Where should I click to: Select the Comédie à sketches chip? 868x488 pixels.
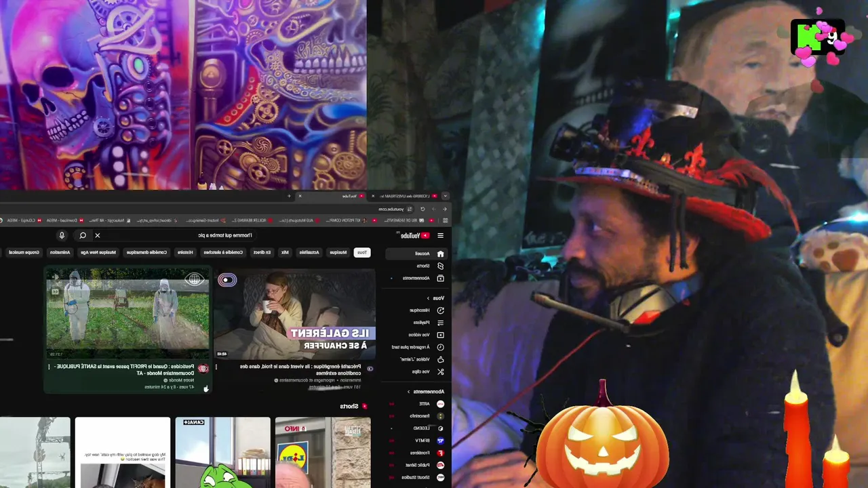coord(223,252)
